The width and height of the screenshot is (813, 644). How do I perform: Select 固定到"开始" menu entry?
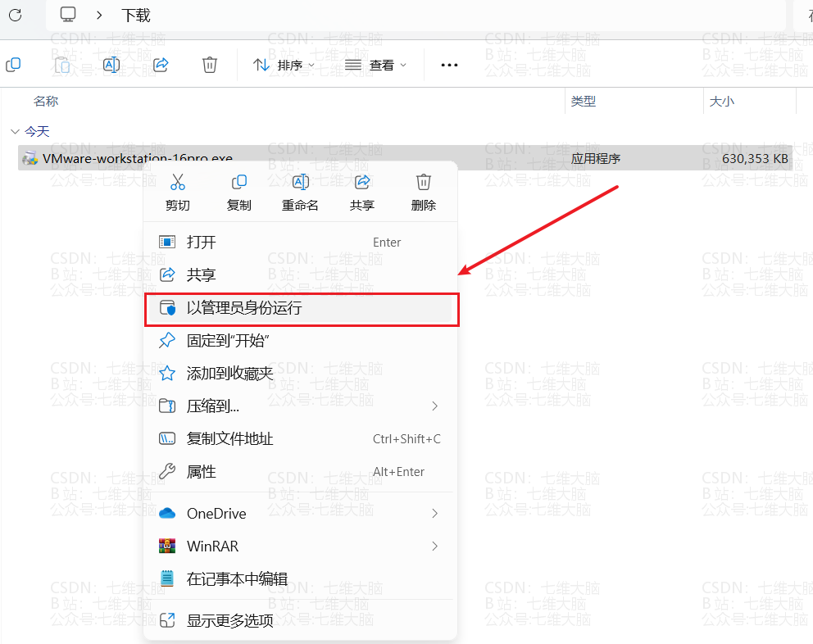click(301, 341)
